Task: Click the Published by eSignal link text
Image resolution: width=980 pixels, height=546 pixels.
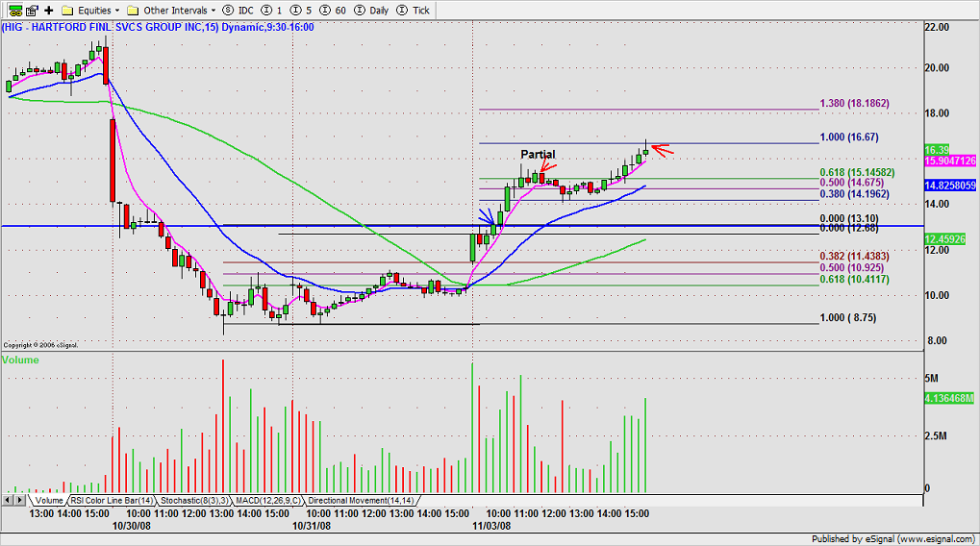Action: coord(892,538)
